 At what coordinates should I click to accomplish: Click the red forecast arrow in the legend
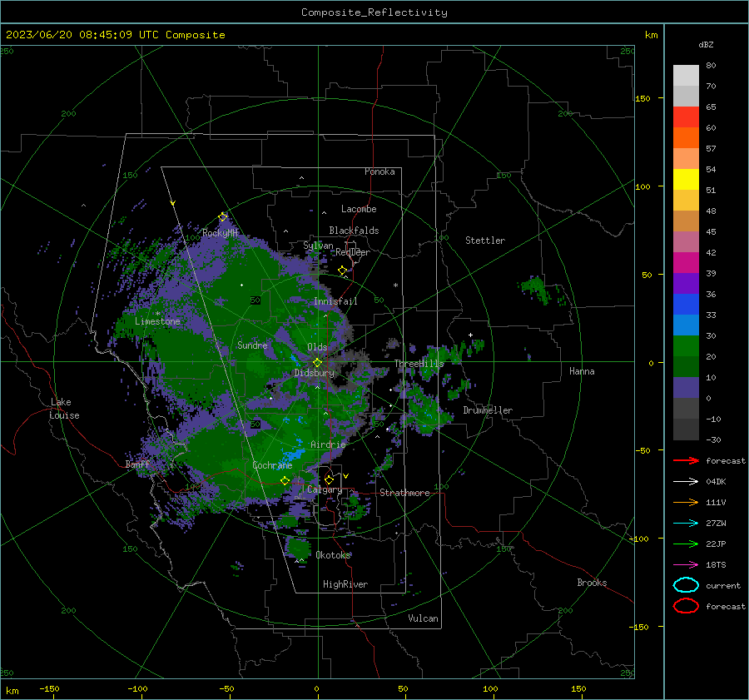tap(686, 460)
